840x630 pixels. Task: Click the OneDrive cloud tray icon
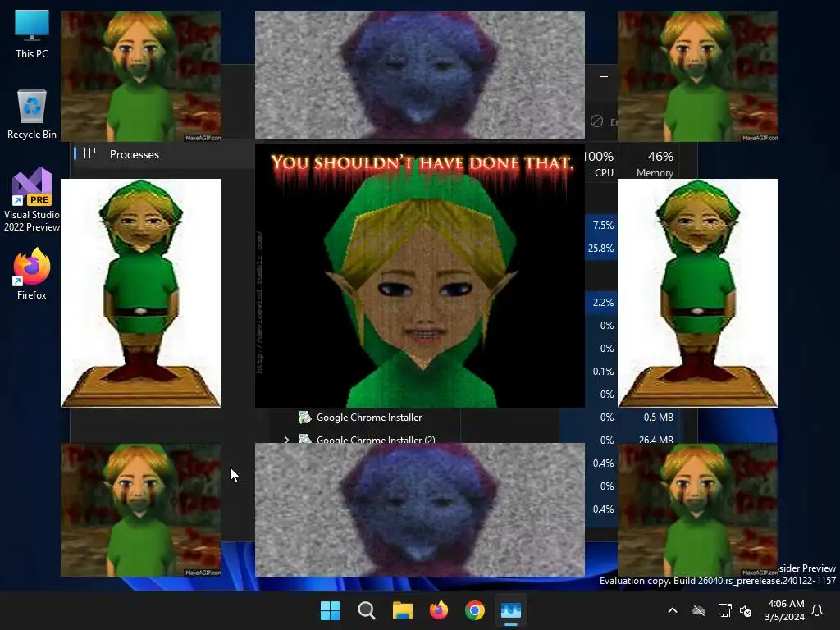click(x=699, y=610)
